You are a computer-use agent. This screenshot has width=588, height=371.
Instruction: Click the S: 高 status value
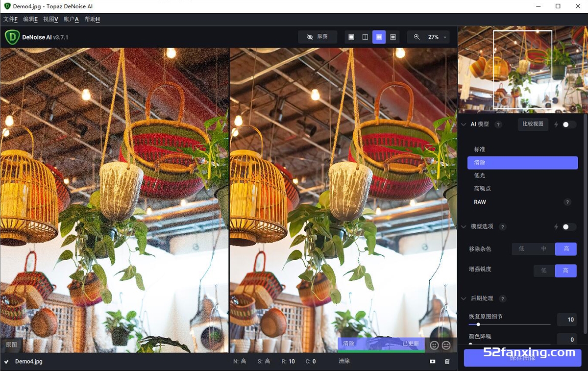(x=264, y=362)
